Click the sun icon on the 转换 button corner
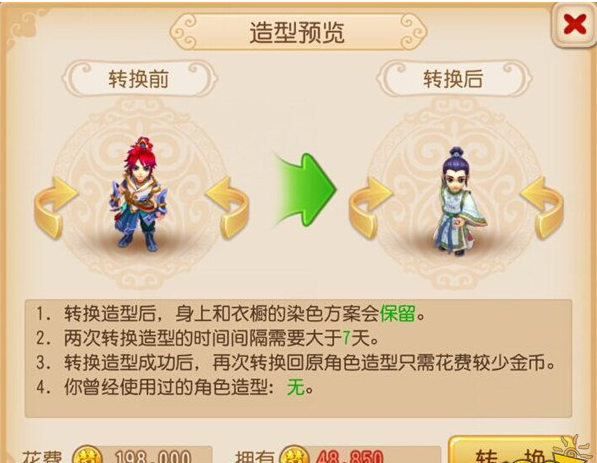This screenshot has height=463, width=597. click(x=573, y=449)
